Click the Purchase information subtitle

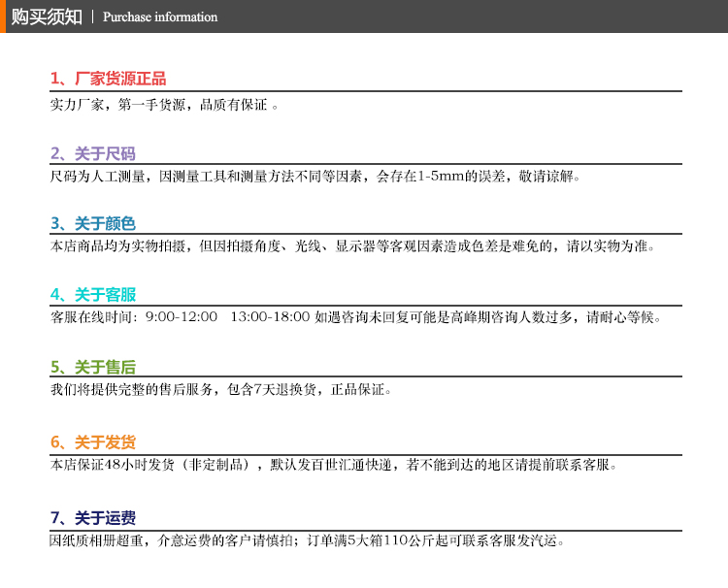(160, 17)
